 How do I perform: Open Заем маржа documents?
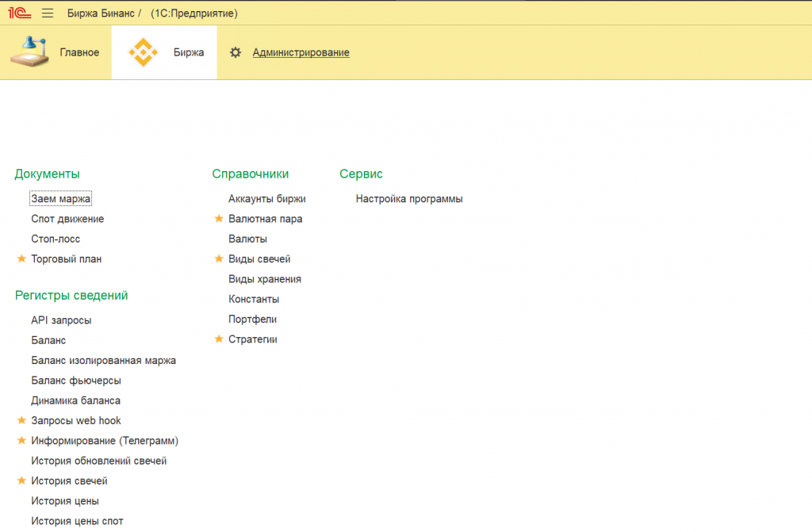60,198
